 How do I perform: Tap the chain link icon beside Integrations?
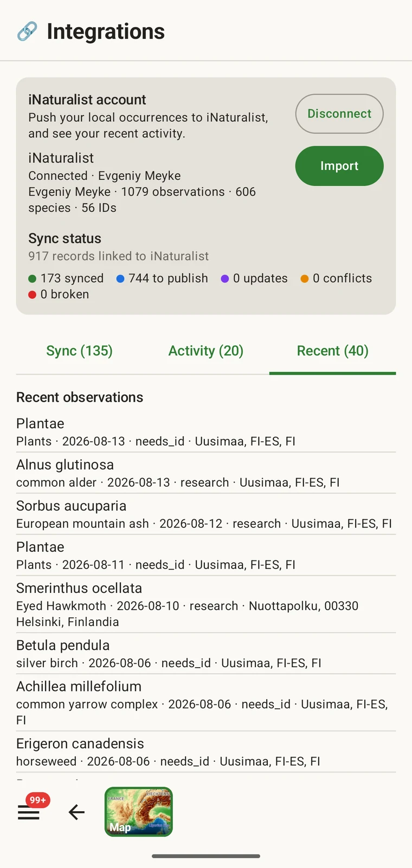[x=27, y=31]
